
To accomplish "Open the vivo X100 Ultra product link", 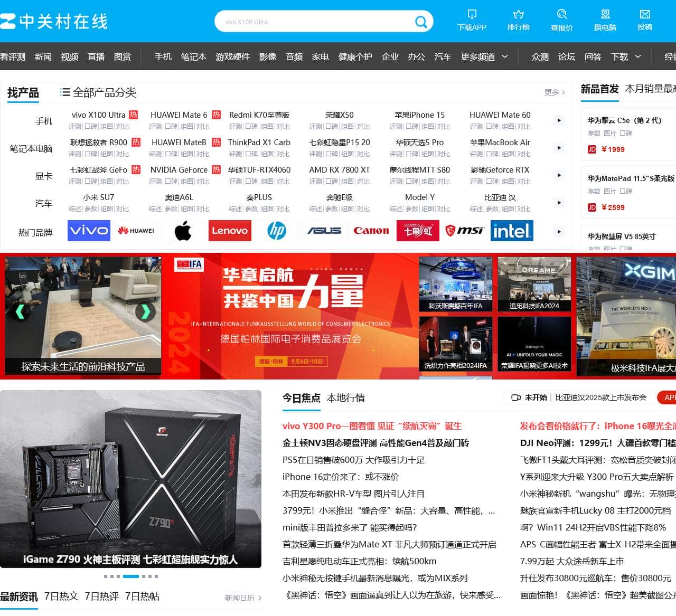I will pos(99,115).
